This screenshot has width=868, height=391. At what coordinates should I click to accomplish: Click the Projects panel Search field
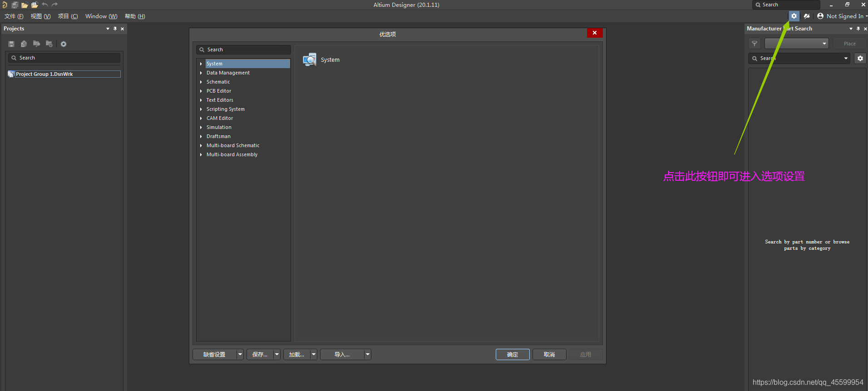point(64,58)
